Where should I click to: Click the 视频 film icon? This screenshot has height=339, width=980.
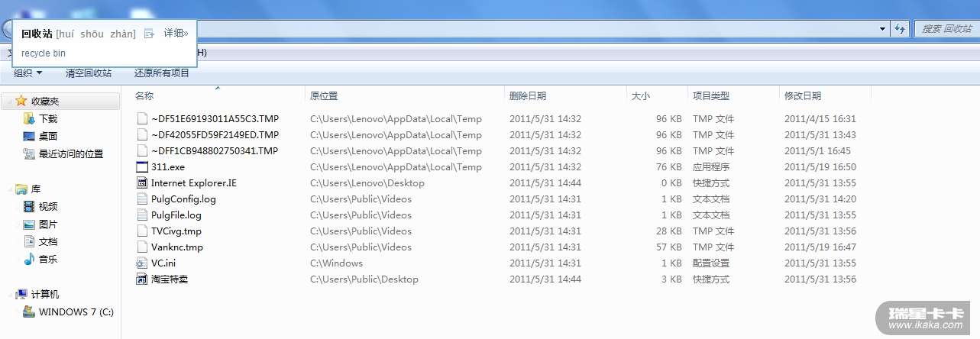(x=29, y=206)
